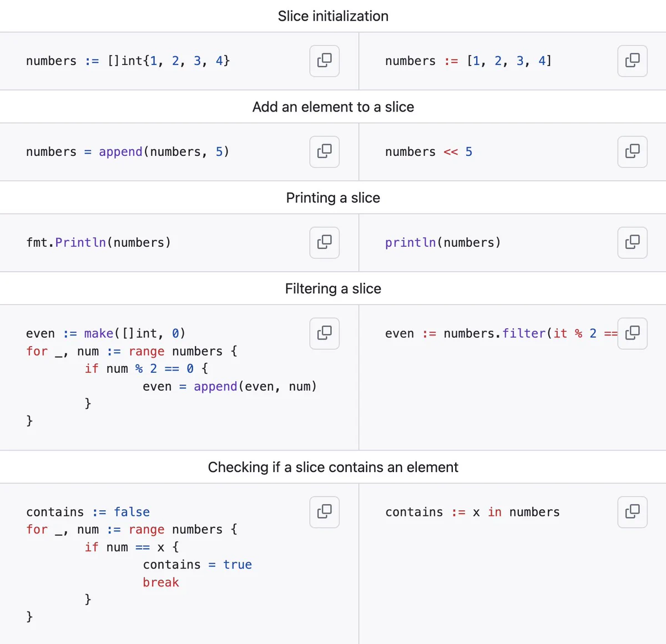Image resolution: width=666 pixels, height=644 pixels.
Task: Click the line 'even := make([]int, 0)'
Action: tap(105, 333)
